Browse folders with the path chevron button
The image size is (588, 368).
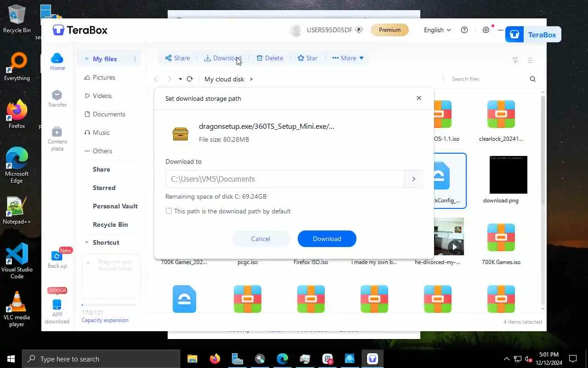[x=413, y=179]
